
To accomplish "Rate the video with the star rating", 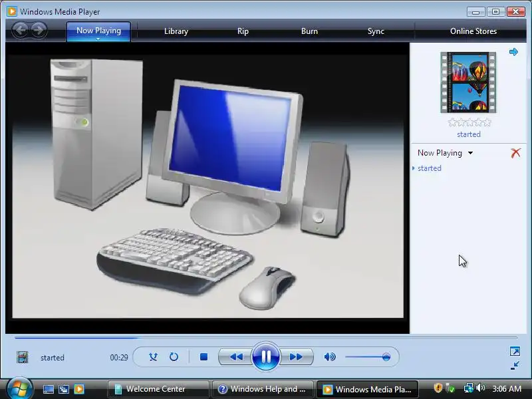I will click(x=469, y=122).
